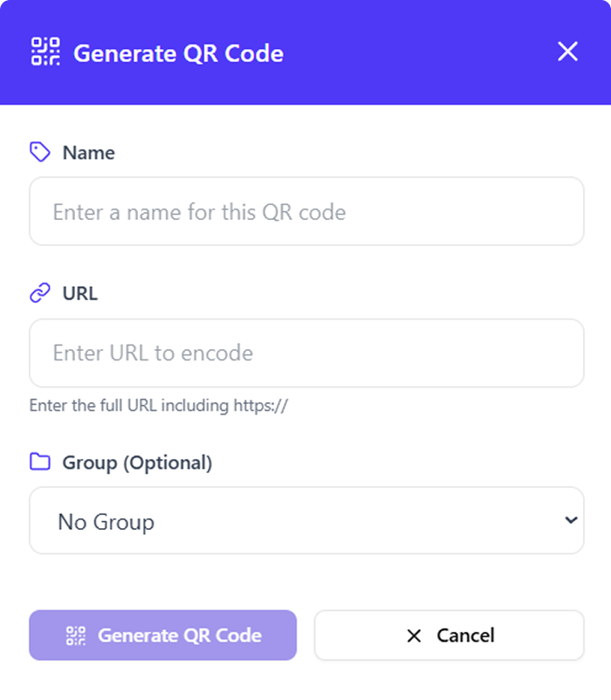611x700 pixels.
Task: Click the chain link icon beside URL
Action: [40, 293]
